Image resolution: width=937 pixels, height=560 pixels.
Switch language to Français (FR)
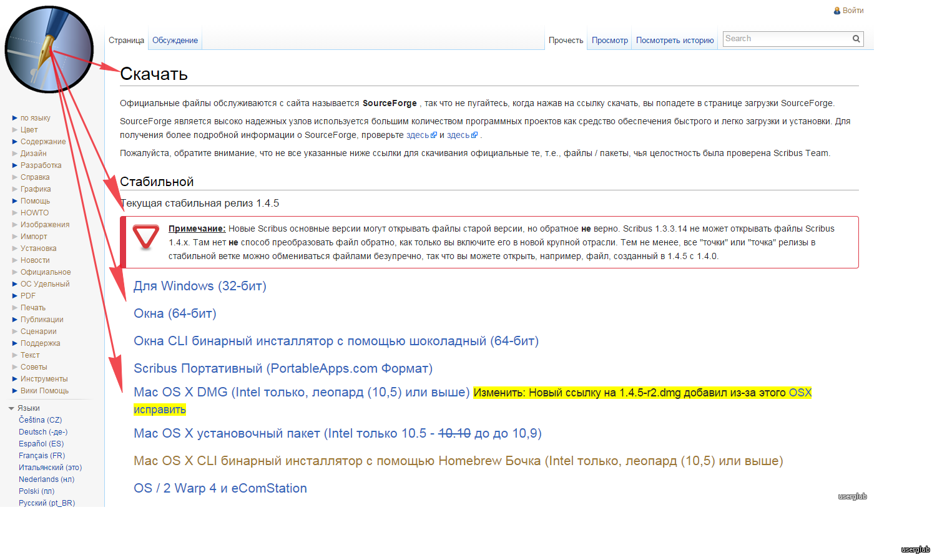[x=42, y=456]
